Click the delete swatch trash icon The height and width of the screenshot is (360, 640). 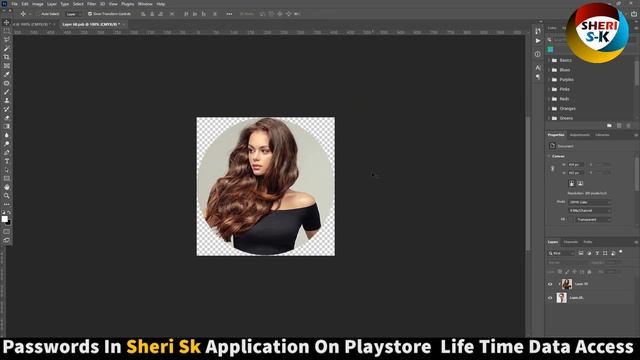click(629, 126)
